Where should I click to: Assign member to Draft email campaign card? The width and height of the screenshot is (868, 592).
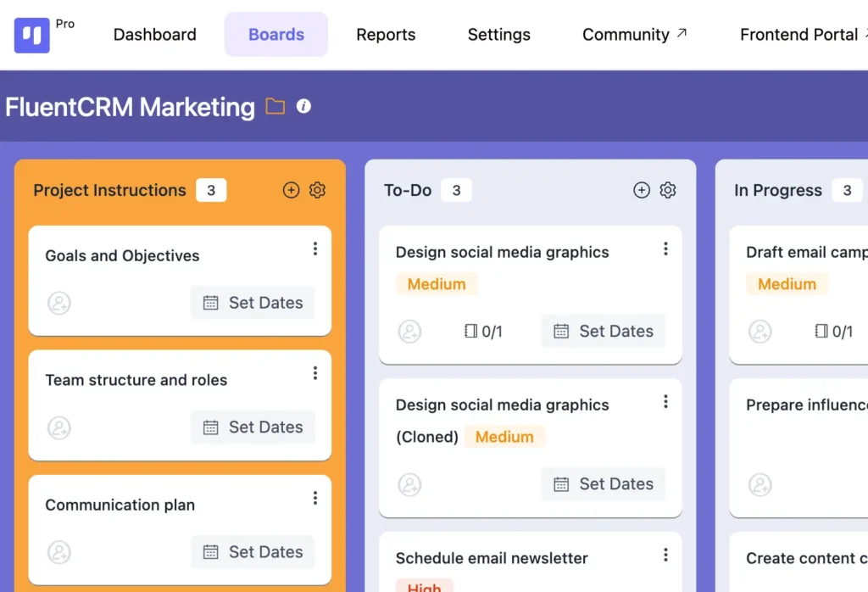pyautogui.click(x=760, y=331)
